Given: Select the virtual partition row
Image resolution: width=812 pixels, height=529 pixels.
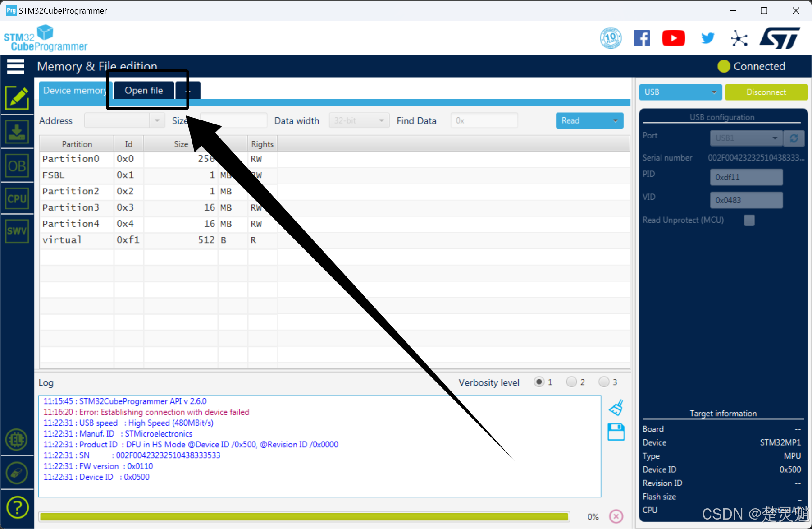Looking at the screenshot, I should click(334, 240).
